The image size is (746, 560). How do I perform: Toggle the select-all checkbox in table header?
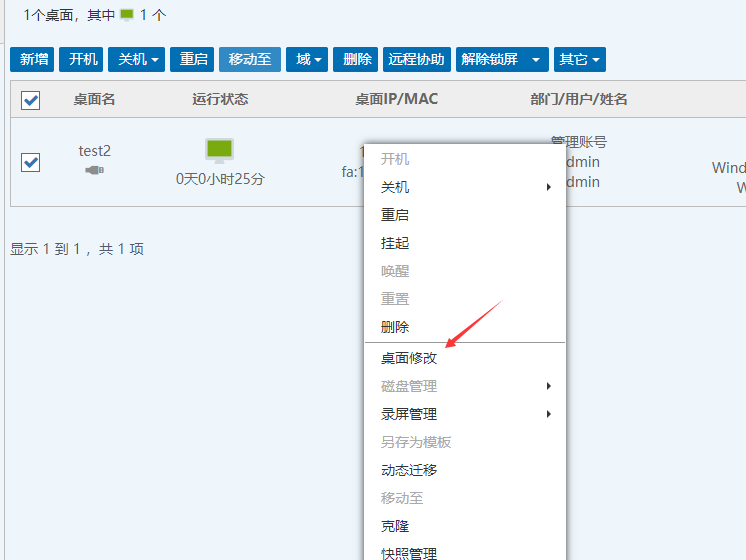click(31, 99)
